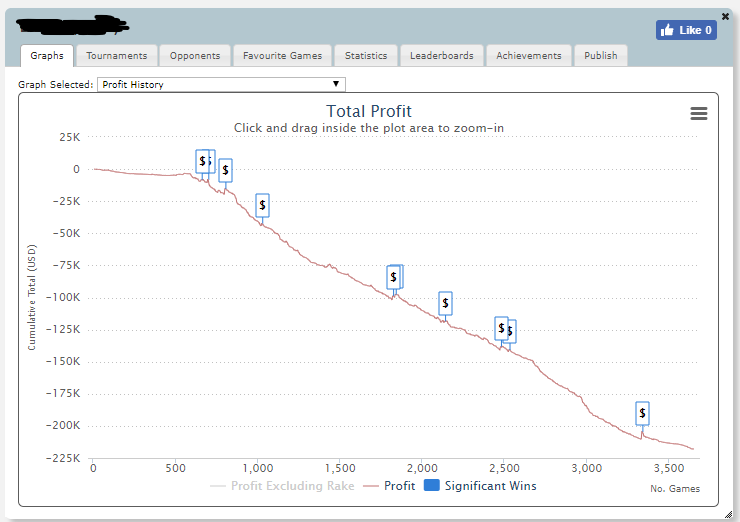Toggle the Profit series in legend
The height and width of the screenshot is (522, 740).
(389, 486)
